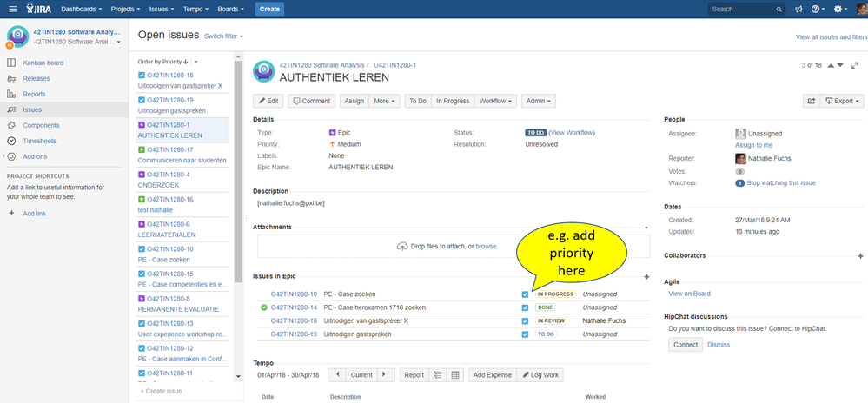Open the Switch filter dropdown
Viewport: 868px width, 403px height.
click(x=223, y=36)
